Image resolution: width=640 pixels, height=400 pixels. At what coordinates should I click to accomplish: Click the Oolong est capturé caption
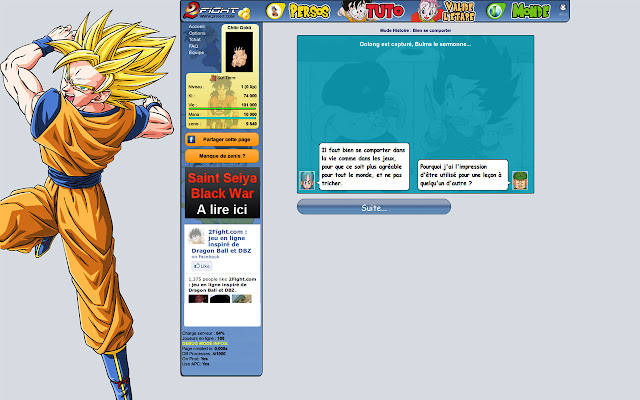tap(416, 44)
